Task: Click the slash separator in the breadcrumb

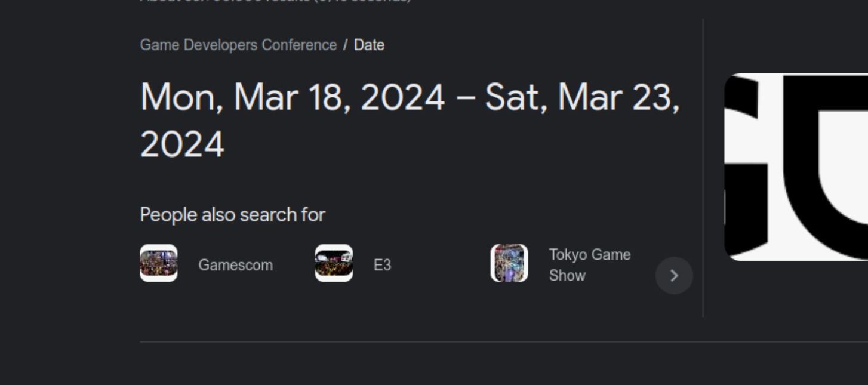Action: point(345,45)
